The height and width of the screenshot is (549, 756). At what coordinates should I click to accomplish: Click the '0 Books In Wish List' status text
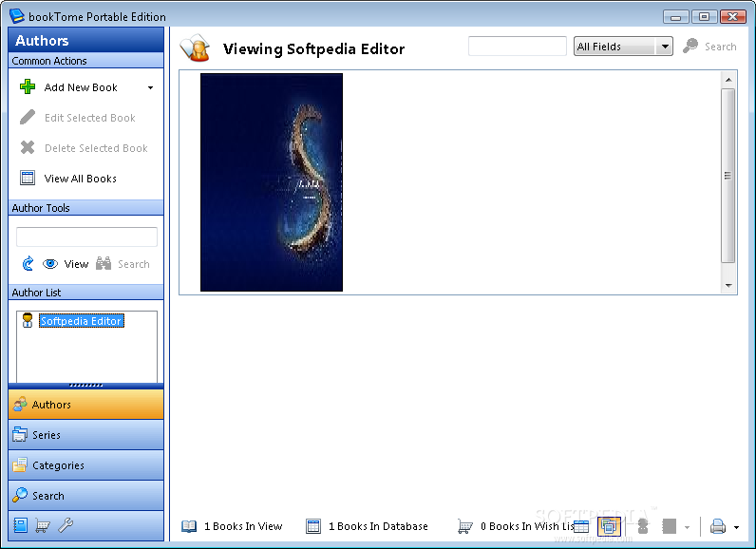(527, 526)
